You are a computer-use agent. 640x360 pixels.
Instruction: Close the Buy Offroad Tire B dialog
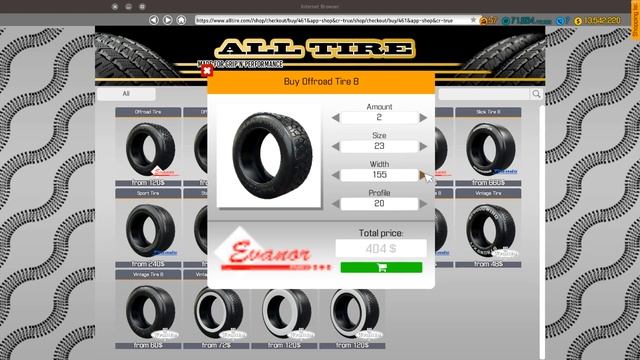pos(207,71)
